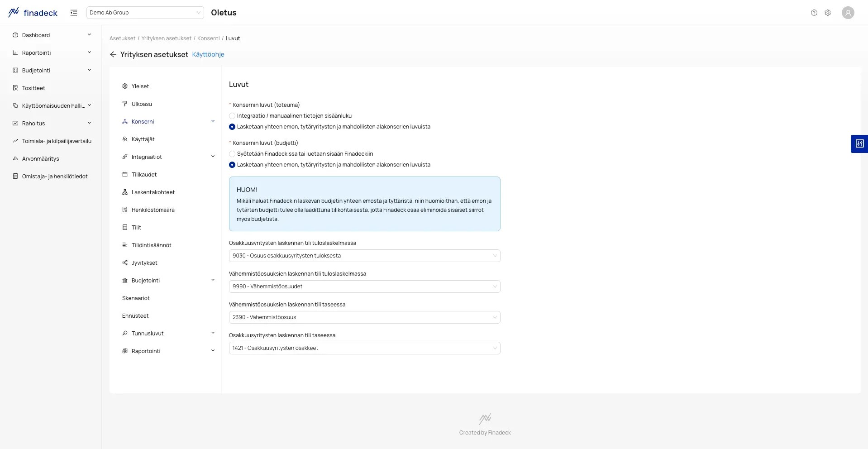
Task: Click the Asetukset breadcrumb link
Action: (122, 38)
